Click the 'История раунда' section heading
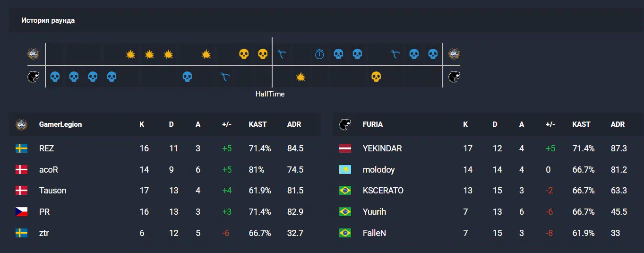 coord(48,20)
